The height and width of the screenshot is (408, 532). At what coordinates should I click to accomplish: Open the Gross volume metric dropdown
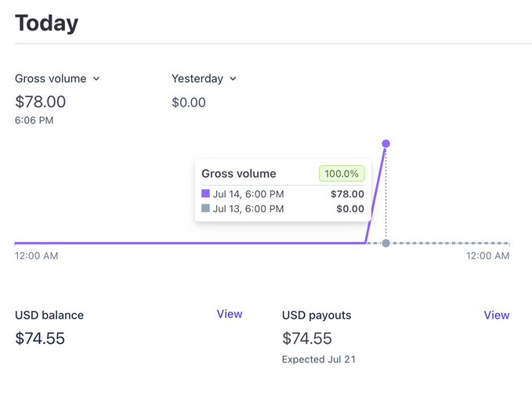[57, 78]
